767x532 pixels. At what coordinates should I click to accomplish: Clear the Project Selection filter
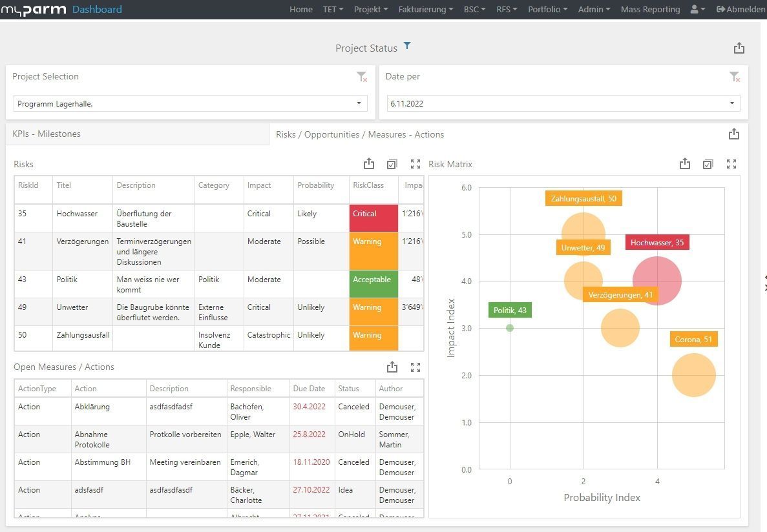[362, 77]
